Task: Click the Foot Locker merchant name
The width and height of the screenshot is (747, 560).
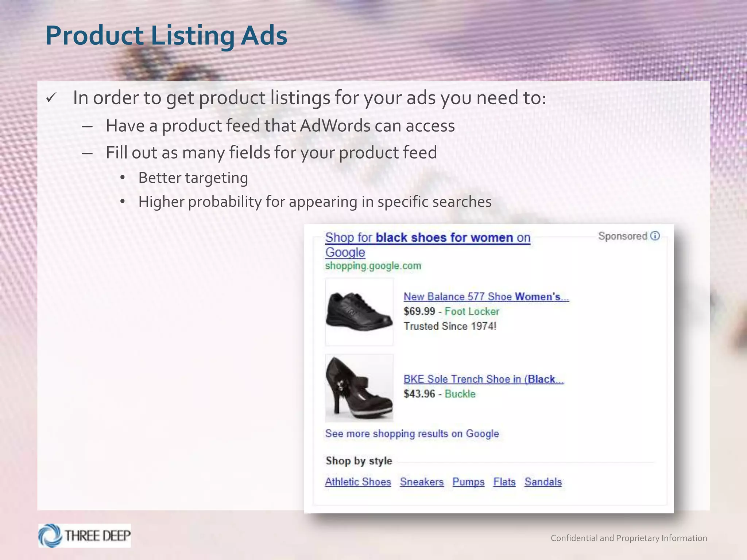Action: (472, 311)
